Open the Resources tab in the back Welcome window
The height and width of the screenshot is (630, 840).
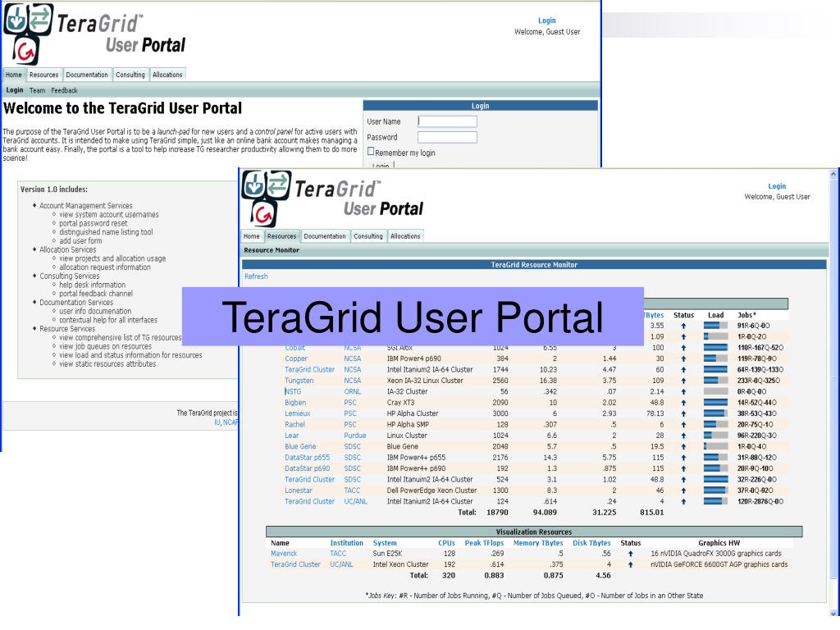point(44,75)
